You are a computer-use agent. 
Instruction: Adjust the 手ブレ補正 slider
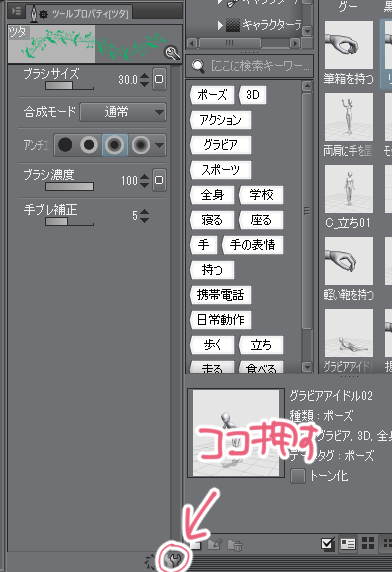tap(69, 221)
